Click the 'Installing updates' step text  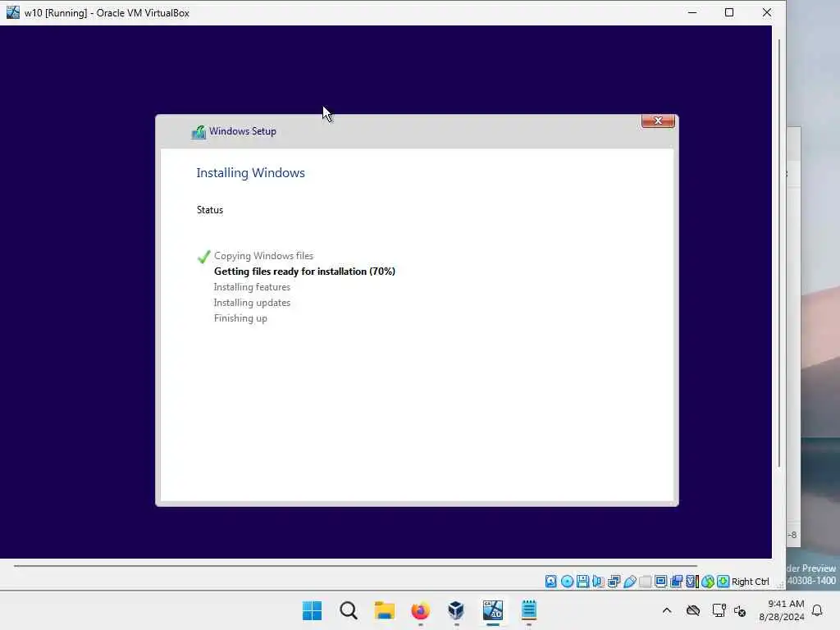[252, 303]
